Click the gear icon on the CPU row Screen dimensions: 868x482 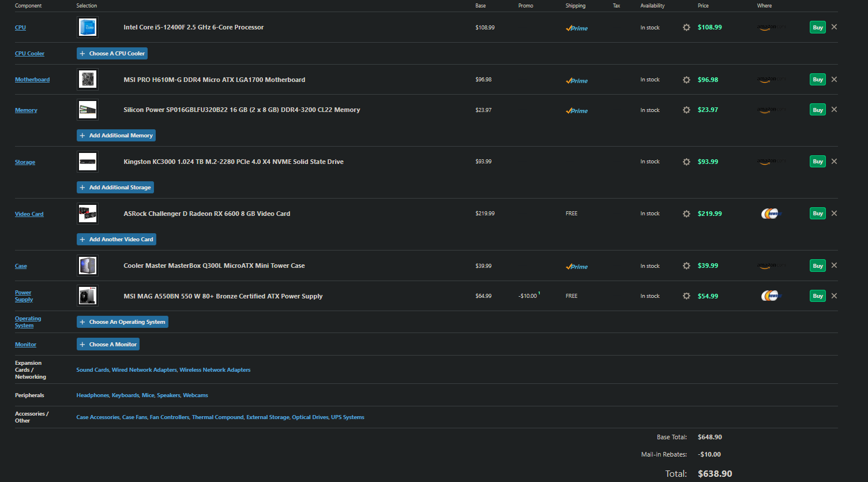(686, 27)
